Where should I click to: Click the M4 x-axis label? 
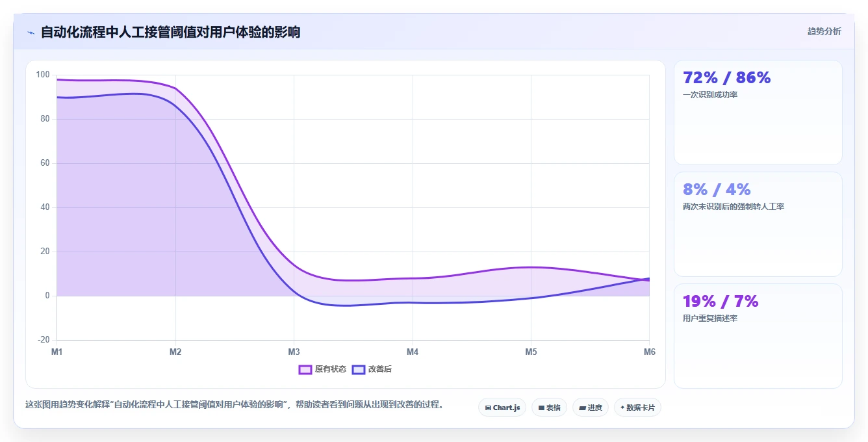click(413, 352)
